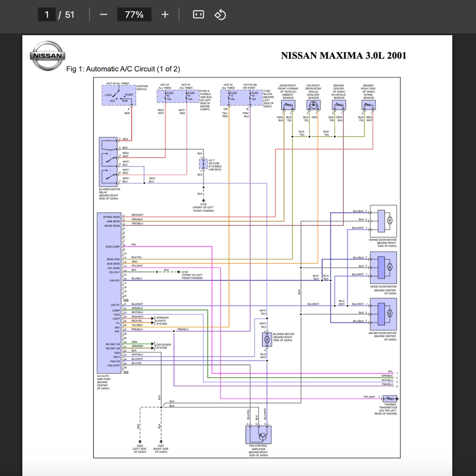Click the "A/C AUTO AMPLIFIER" label
476x476 pixels.
tap(103, 378)
